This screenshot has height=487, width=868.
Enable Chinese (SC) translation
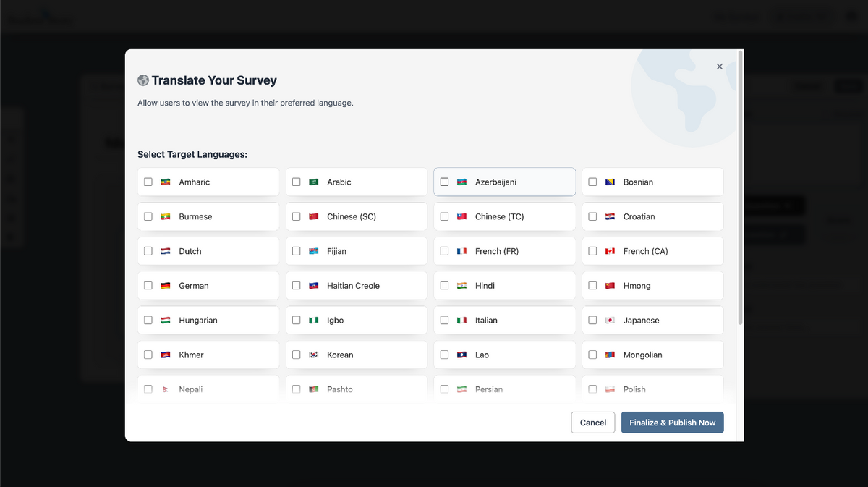297,216
